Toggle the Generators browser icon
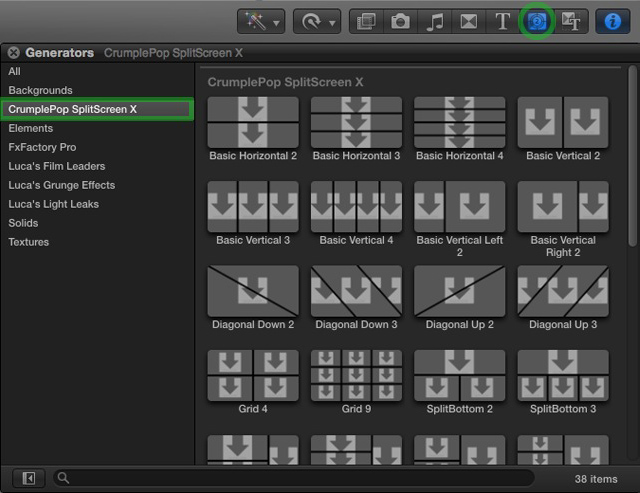This screenshot has height=493, width=640. 537,21
